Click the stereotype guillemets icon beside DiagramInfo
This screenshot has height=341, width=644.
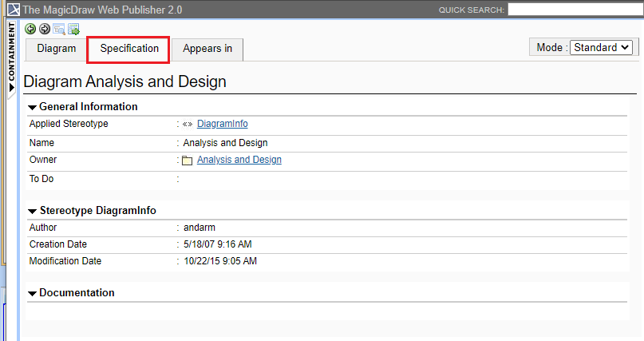coord(188,124)
